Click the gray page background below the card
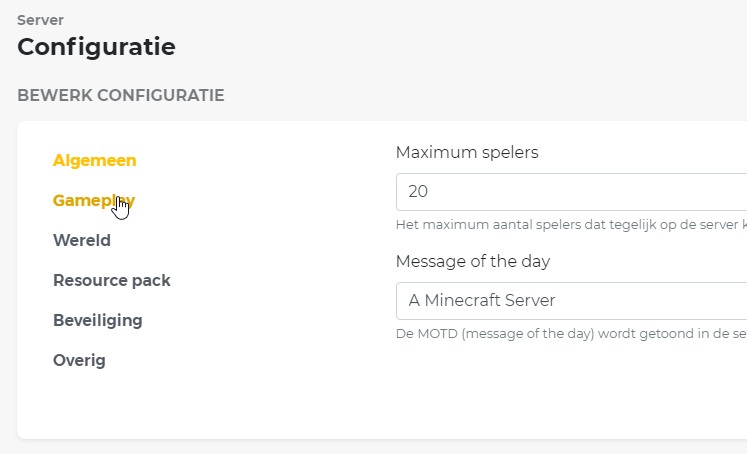 [x=300, y=446]
